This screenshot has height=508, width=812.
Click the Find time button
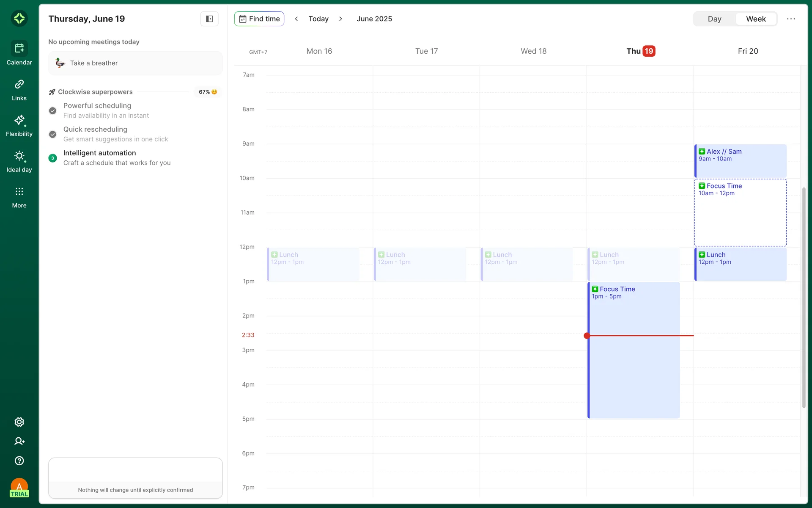(259, 19)
